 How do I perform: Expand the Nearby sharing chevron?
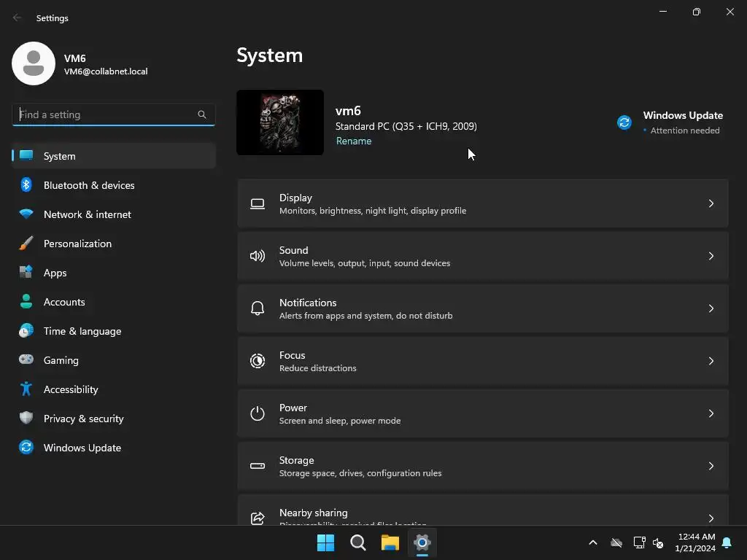711,518
